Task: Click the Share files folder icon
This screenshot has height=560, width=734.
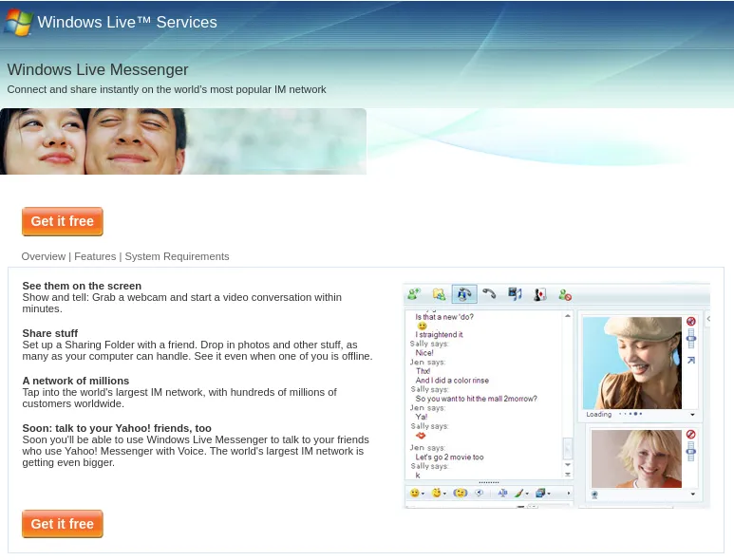Action: (x=439, y=294)
